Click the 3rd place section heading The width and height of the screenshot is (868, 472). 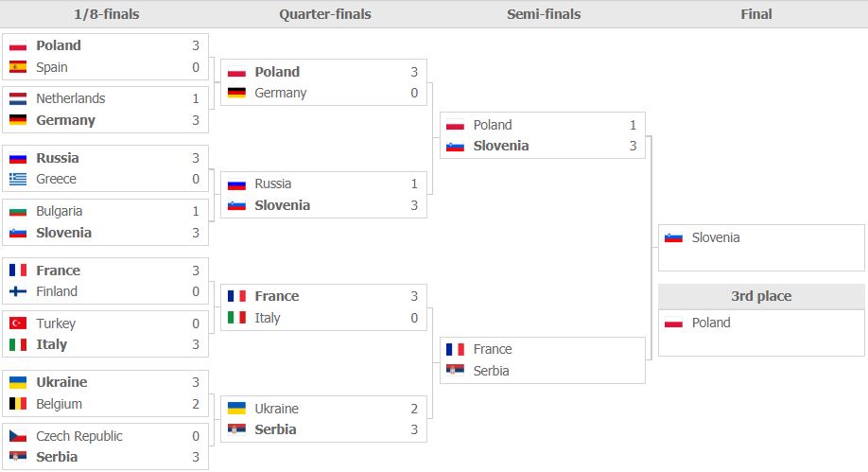click(761, 296)
